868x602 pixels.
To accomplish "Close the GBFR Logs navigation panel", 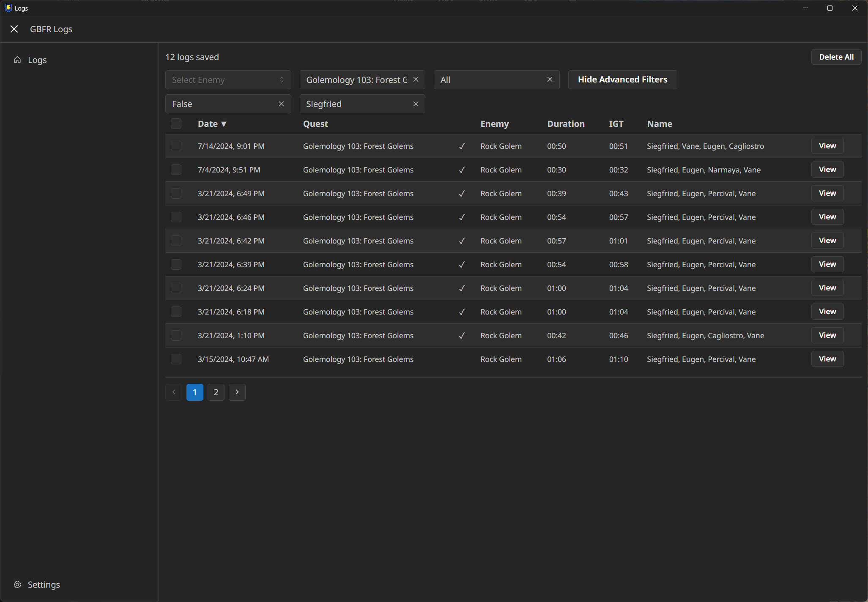I will coord(14,29).
